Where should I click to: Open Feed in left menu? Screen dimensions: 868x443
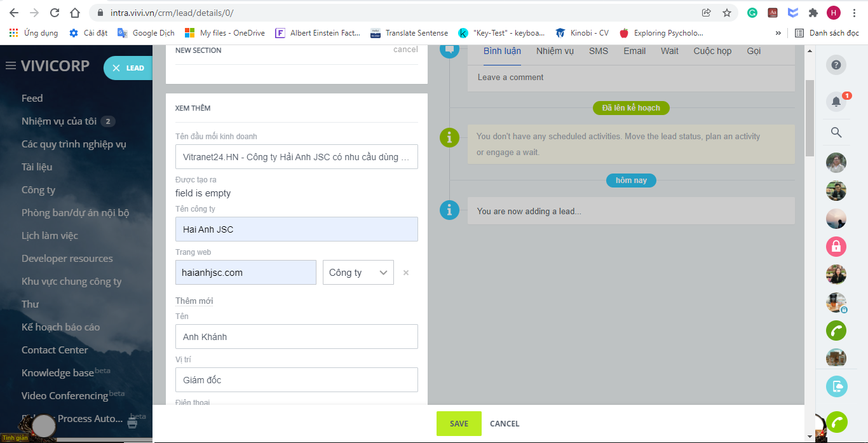coord(32,99)
